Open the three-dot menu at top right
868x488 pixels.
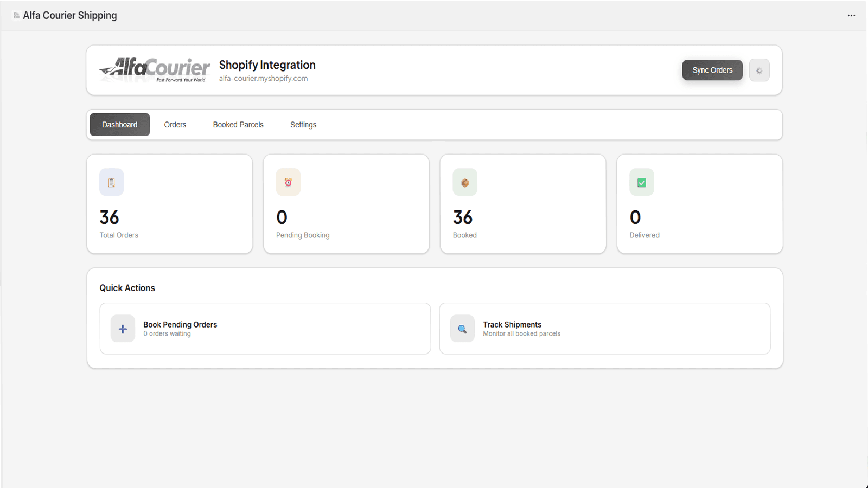851,15
